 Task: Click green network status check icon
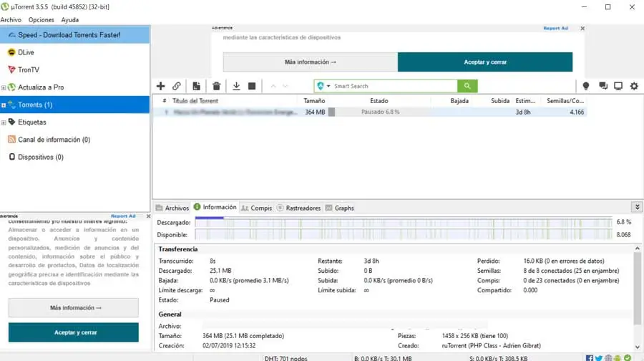pyautogui.click(x=628, y=358)
